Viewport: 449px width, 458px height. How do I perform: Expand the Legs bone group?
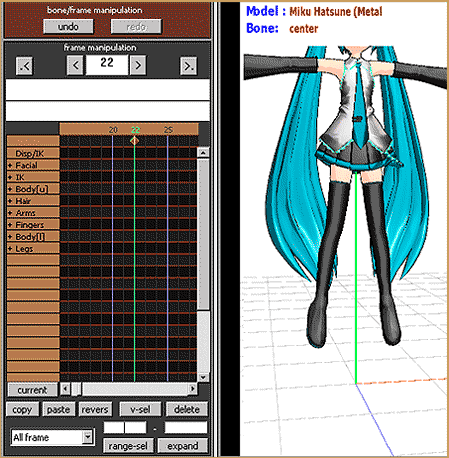coord(10,249)
